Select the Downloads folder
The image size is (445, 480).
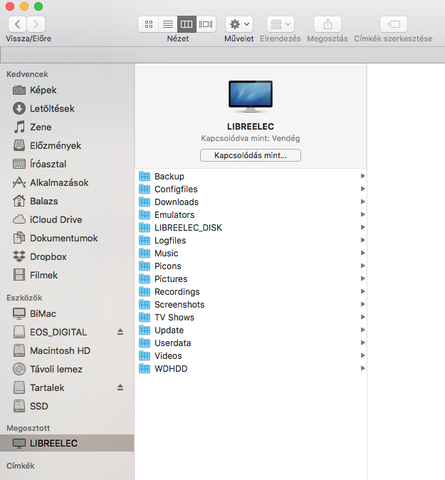[251, 202]
